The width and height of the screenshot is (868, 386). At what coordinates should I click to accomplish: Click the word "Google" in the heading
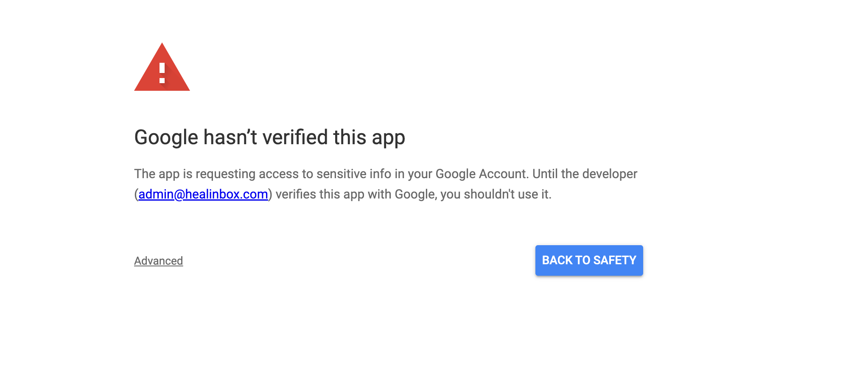pyautogui.click(x=166, y=137)
